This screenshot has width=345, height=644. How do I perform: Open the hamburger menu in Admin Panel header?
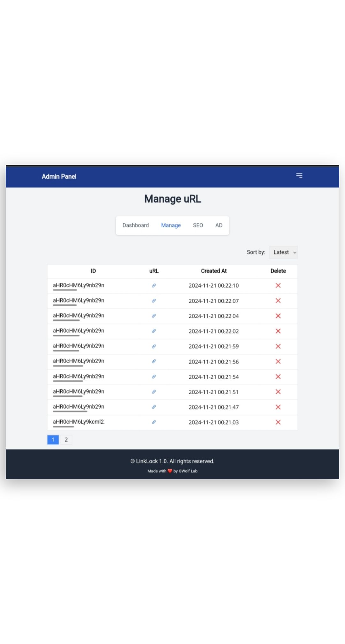[x=299, y=176]
